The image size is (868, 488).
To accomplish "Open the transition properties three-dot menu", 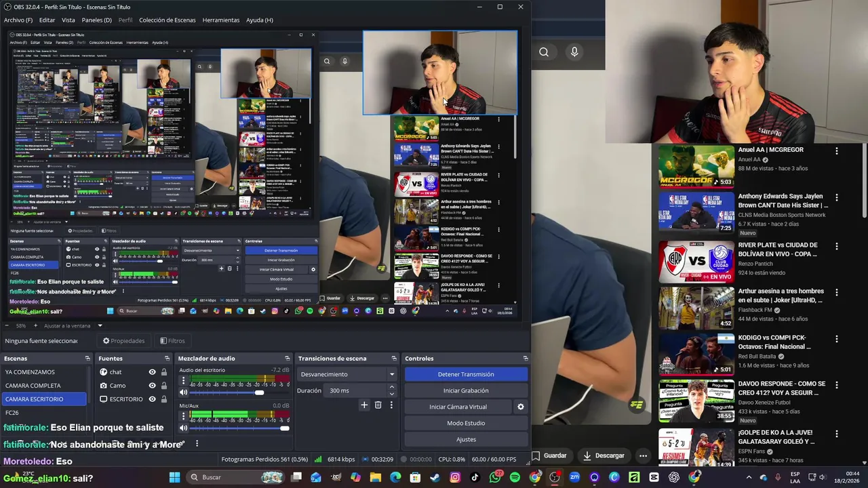I will 391,405.
